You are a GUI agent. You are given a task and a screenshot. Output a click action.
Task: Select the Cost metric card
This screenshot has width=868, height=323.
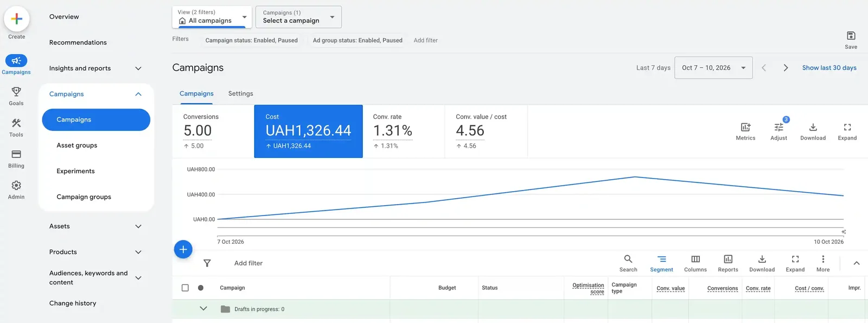[308, 131]
